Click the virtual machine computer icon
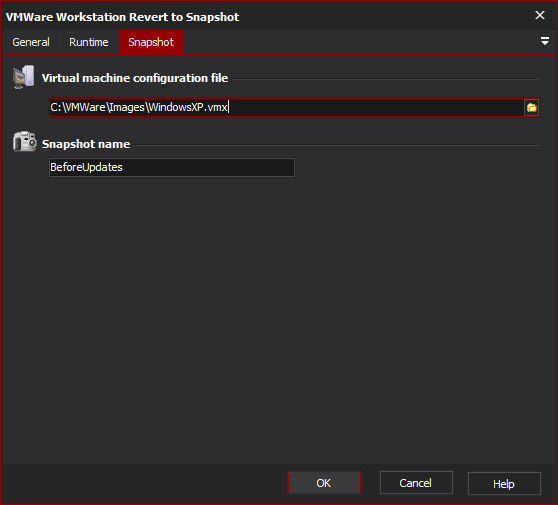The image size is (558, 505). 23,77
